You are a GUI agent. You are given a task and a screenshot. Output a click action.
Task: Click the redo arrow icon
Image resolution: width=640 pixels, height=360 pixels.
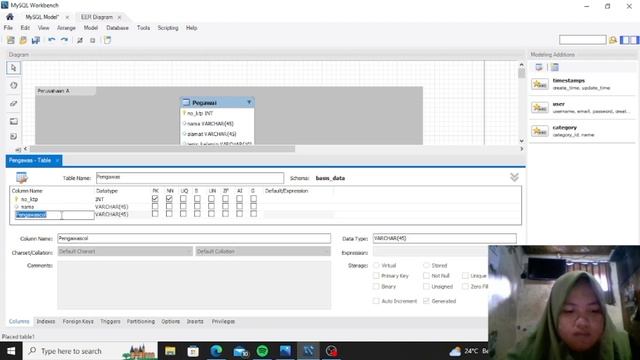64,40
